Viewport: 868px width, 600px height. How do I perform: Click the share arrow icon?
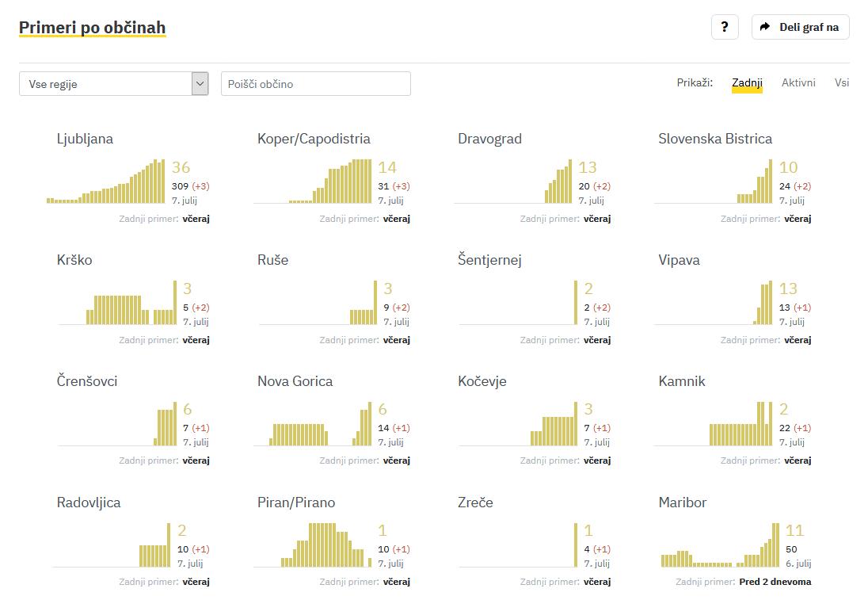point(765,27)
